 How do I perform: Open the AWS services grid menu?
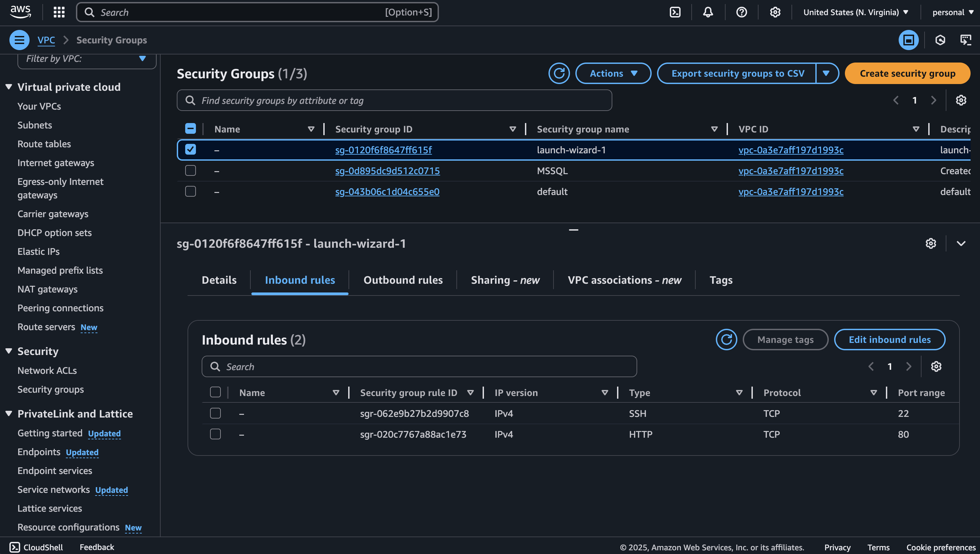(59, 12)
